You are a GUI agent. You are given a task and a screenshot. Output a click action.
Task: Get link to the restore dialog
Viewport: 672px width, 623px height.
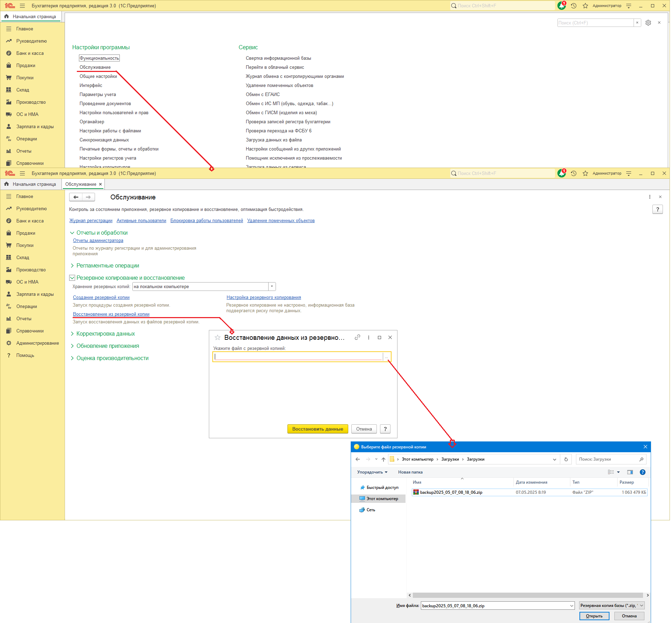(357, 337)
